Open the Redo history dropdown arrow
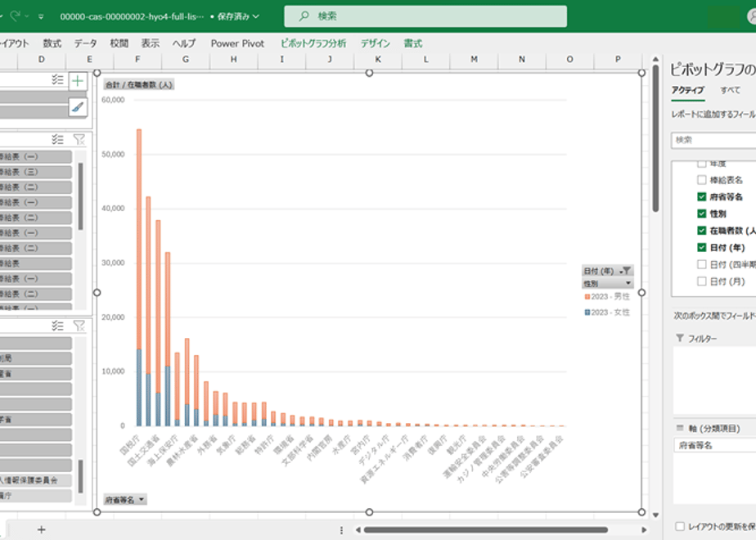Viewport: 756px width, 540px height. pos(27,16)
